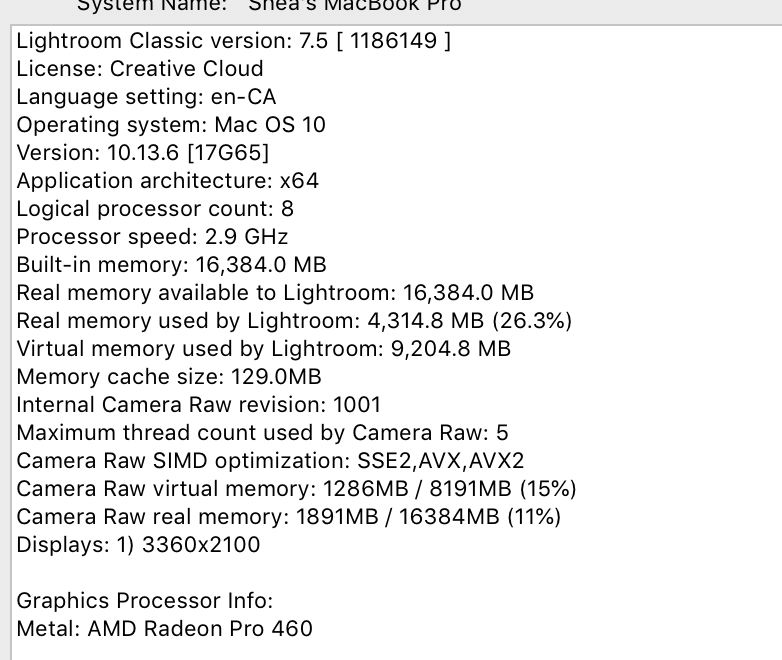782x660 pixels.
Task: Click the Operating system: Mac OS 10 line
Action: point(171,125)
